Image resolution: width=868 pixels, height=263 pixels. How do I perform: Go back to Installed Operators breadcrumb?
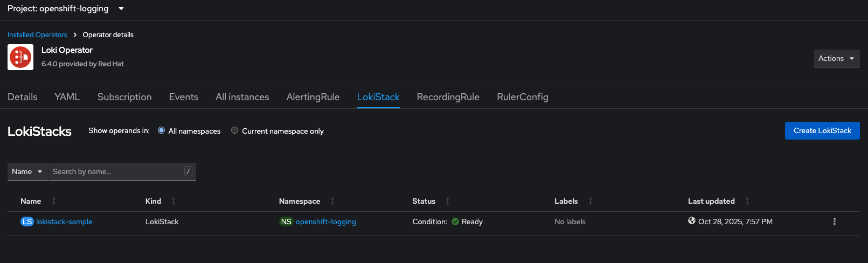point(37,34)
